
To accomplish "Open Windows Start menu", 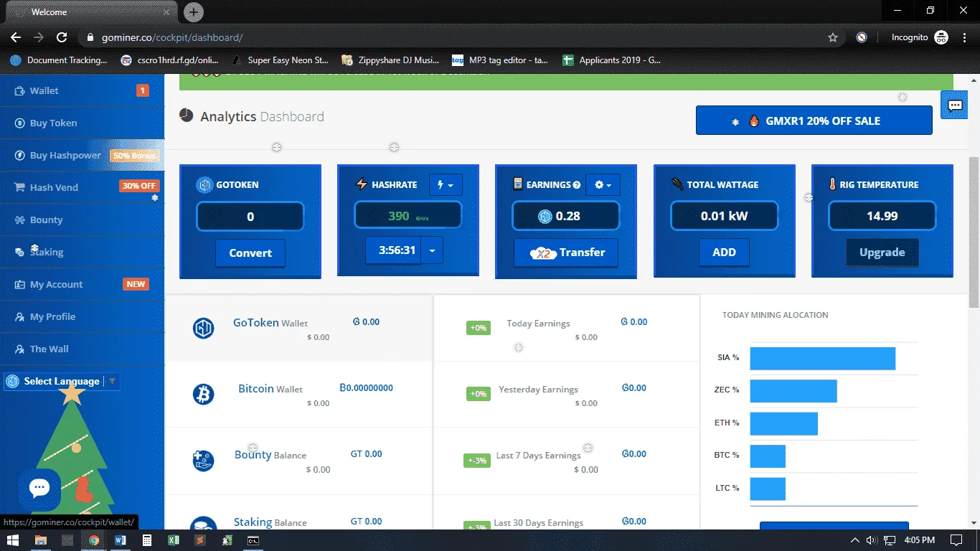I will click(x=12, y=540).
